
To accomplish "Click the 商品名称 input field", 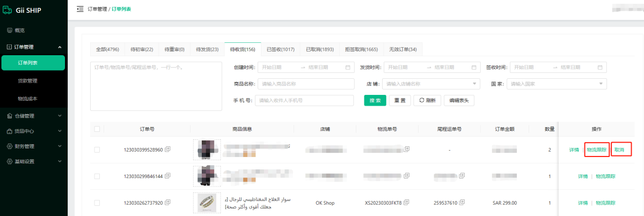I will point(306,84).
